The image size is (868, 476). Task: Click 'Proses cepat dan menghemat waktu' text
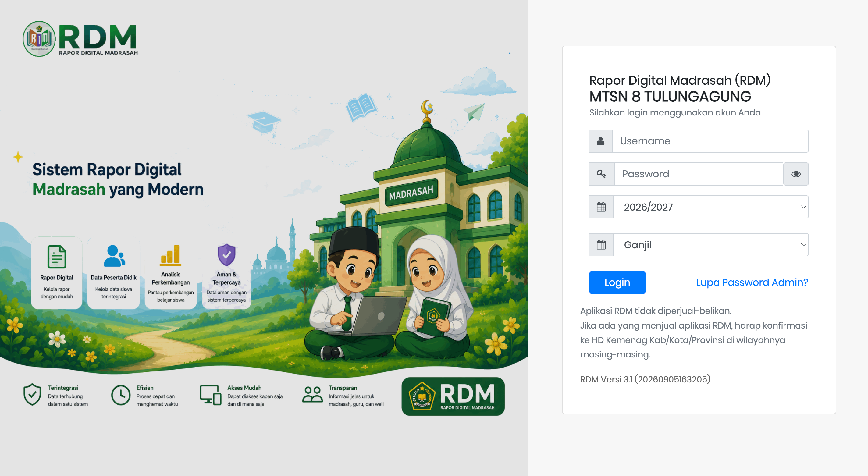click(157, 400)
